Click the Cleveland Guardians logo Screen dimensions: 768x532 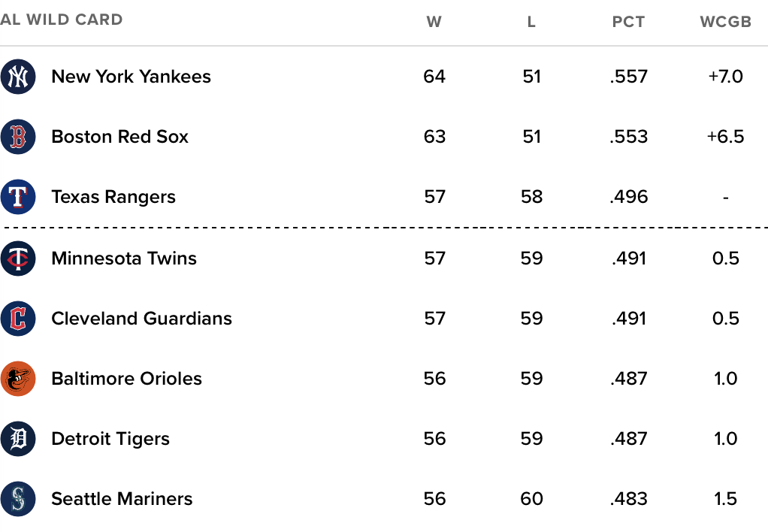pyautogui.click(x=18, y=319)
